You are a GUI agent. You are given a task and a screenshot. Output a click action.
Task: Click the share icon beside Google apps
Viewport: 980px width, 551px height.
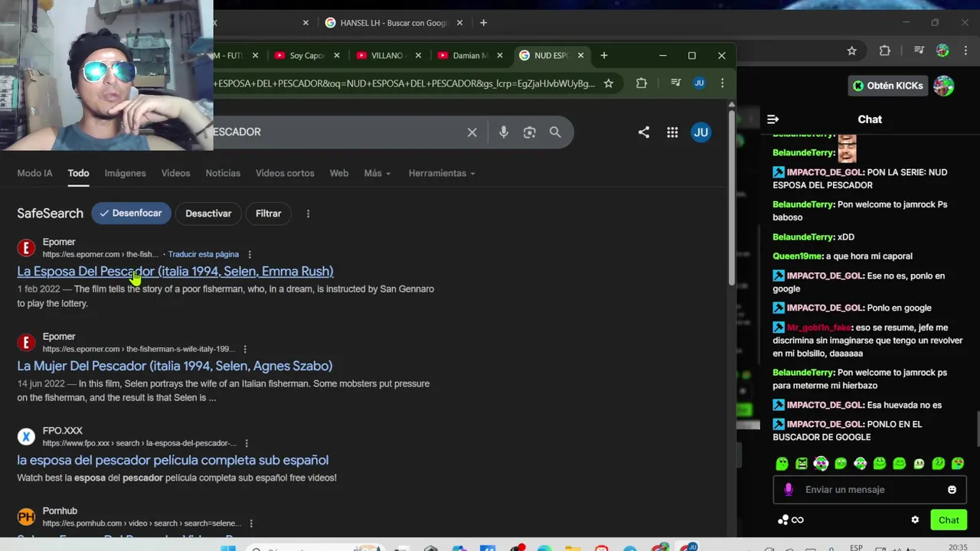[644, 132]
